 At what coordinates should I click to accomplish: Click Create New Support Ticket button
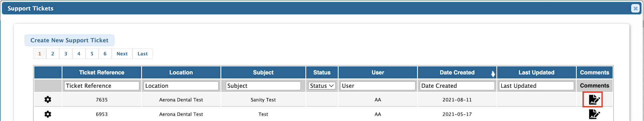click(70, 40)
